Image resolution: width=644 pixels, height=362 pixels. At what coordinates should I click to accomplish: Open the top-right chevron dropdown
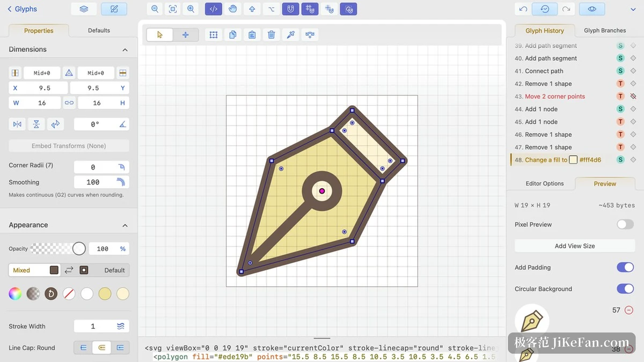click(x=634, y=9)
